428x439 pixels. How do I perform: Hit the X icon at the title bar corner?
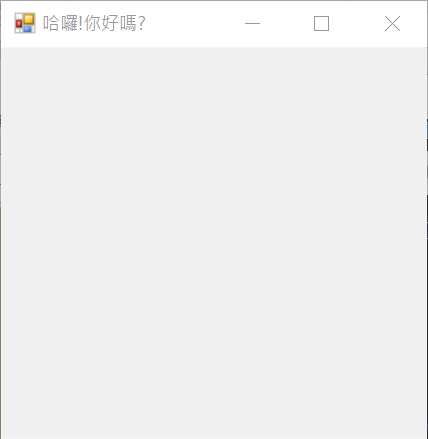click(392, 24)
